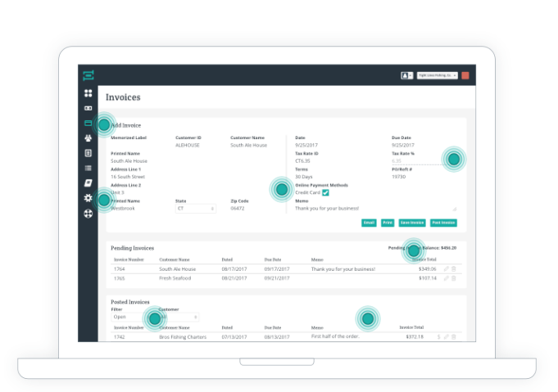
Task: Open the help lifebuoy icon in sidebar
Action: point(88,214)
